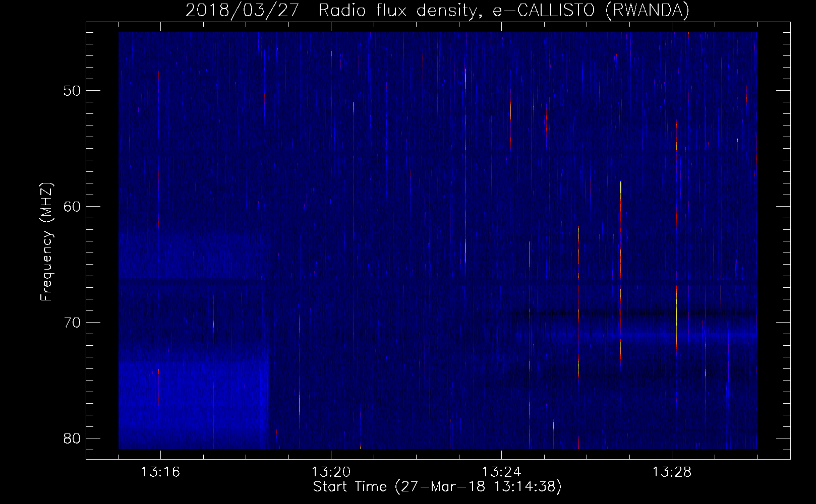Click the 'Start Time (27-Mar-18 13:14:38)' label
The image size is (816, 504).
437,487
